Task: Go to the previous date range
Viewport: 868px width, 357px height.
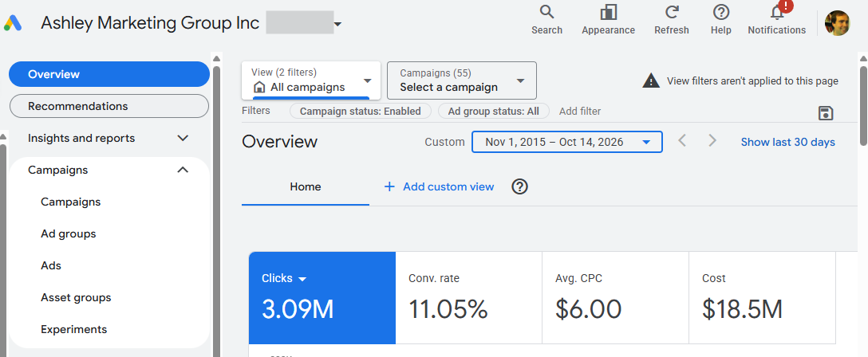Action: pos(682,142)
